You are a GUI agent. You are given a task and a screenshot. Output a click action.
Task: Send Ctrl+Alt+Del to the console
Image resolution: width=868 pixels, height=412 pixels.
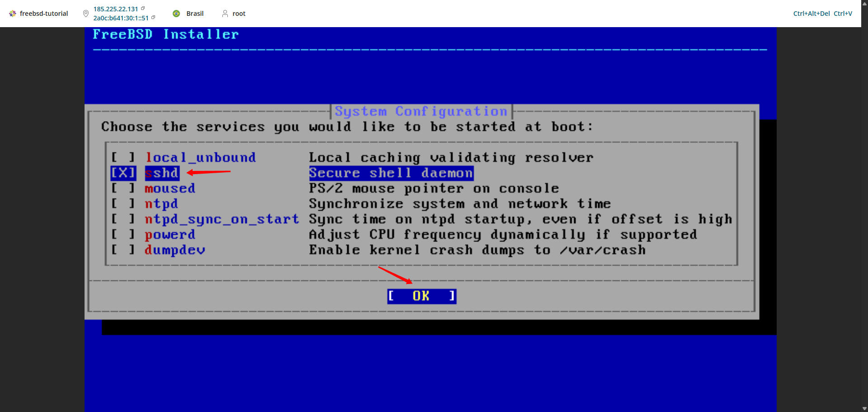coord(811,14)
